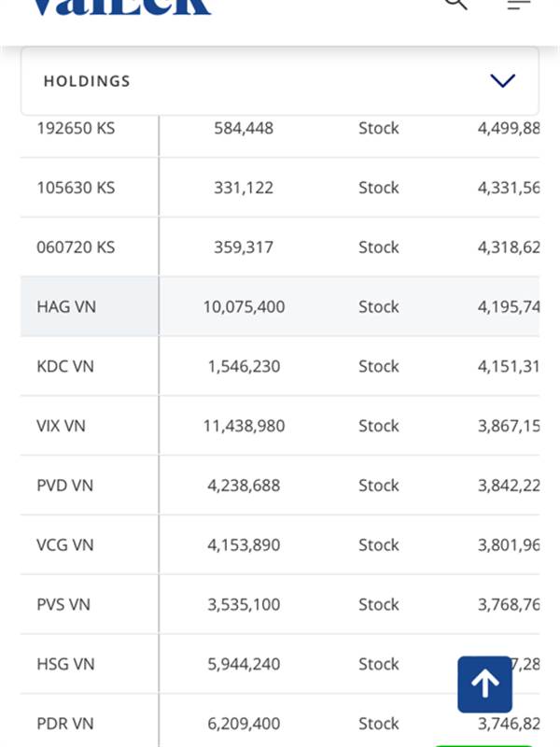This screenshot has height=747, width=560.
Task: Tap the scroll-to-top arrow button
Action: coord(484,684)
